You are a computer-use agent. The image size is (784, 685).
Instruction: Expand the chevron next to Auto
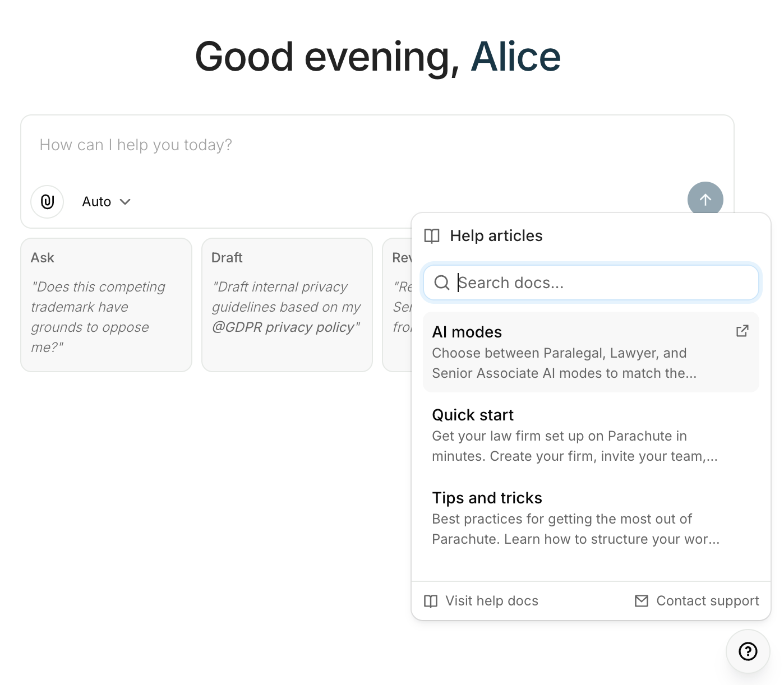(126, 202)
